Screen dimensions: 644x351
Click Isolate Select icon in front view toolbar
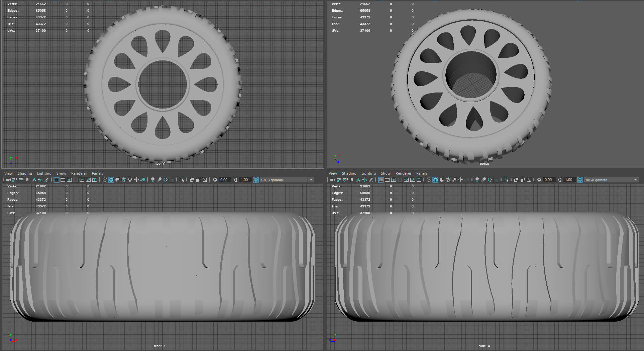[182, 180]
